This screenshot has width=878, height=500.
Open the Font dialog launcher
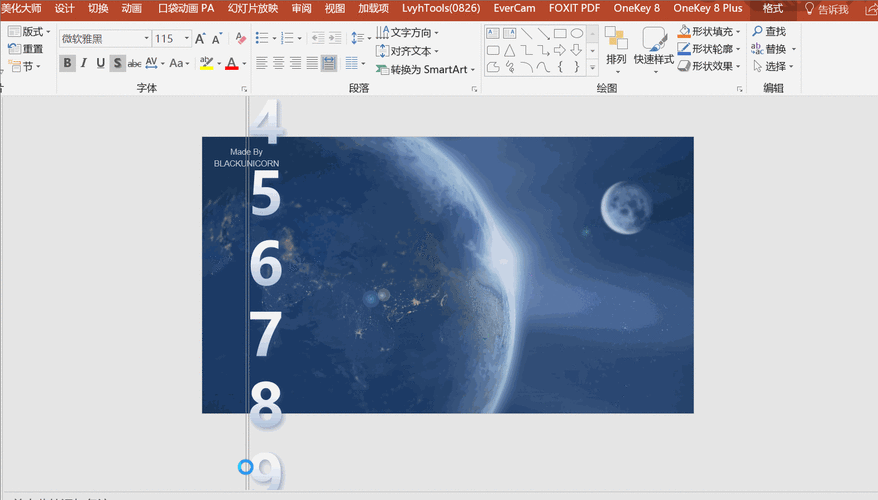tap(244, 89)
